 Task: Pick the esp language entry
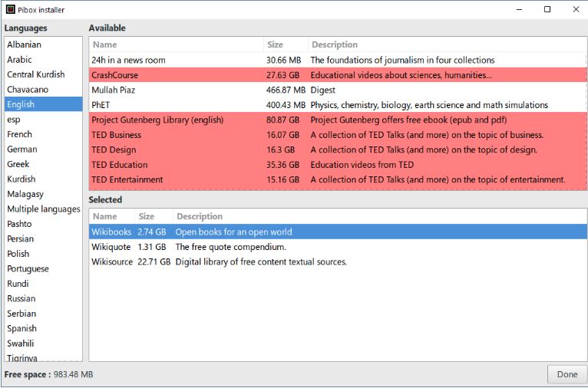[44, 119]
